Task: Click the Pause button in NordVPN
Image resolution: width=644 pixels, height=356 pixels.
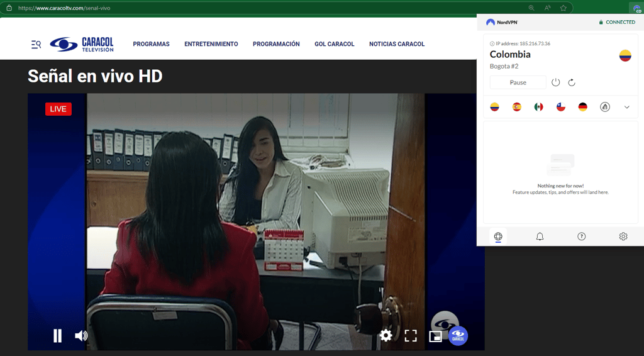Action: [518, 82]
